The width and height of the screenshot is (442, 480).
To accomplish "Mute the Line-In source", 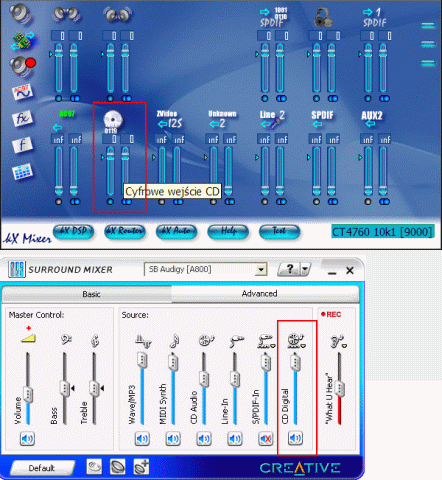I will point(235,439).
